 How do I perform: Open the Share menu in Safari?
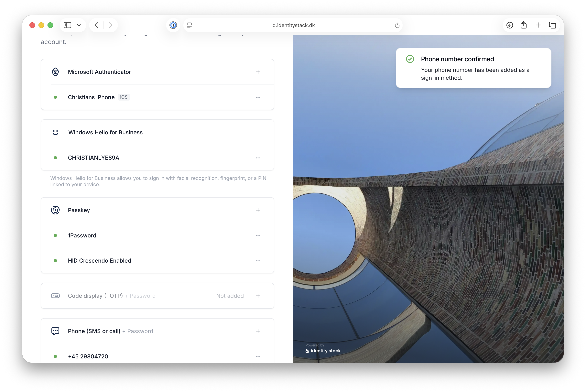[524, 25]
